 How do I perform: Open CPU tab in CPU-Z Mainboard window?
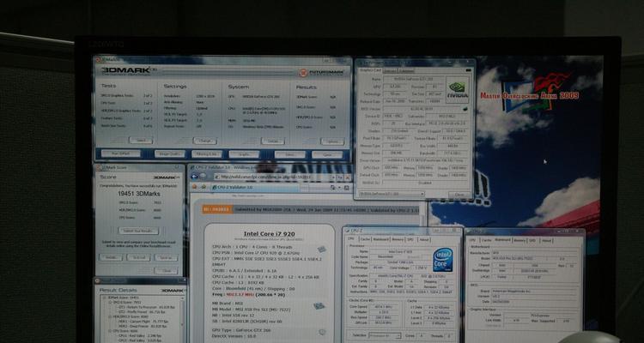point(473,240)
